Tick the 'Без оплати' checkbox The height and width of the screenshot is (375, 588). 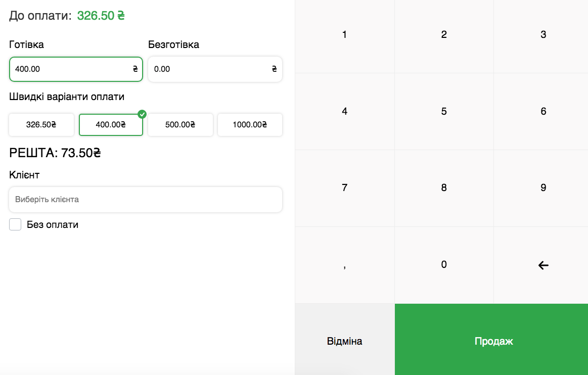click(x=15, y=224)
